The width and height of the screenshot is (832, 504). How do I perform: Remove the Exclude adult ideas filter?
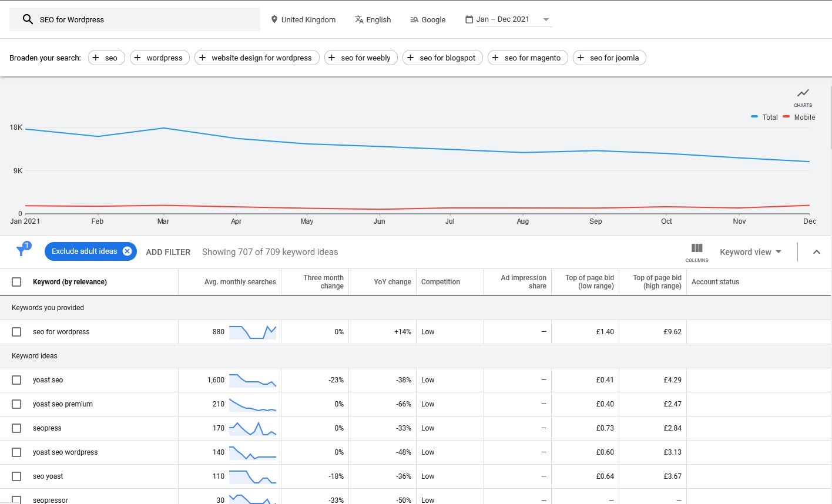[x=127, y=251]
